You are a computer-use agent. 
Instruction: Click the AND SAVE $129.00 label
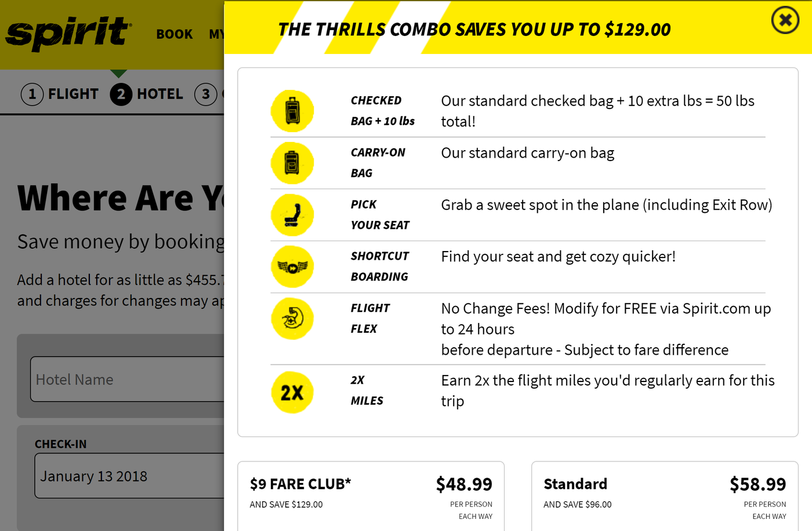(286, 504)
